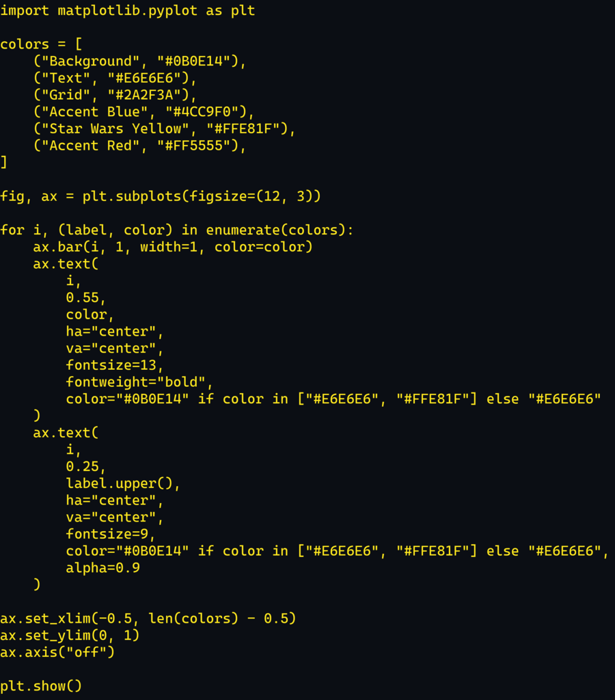
Task: Click the import matplotlib.pyplot line
Action: tap(127, 11)
